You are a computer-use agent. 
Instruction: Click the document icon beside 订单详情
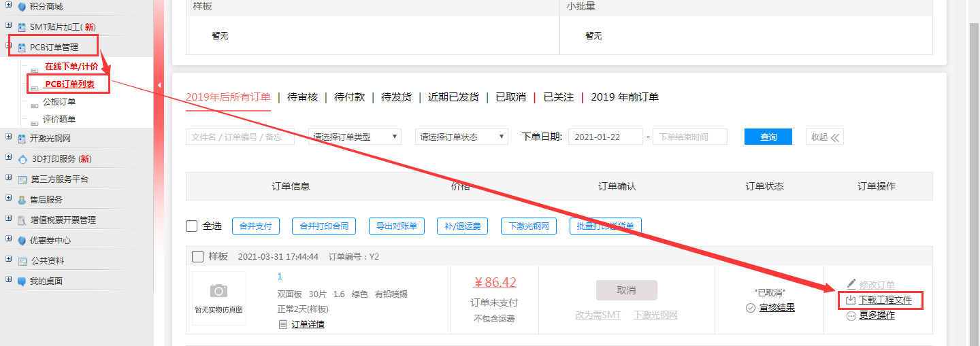click(x=283, y=324)
